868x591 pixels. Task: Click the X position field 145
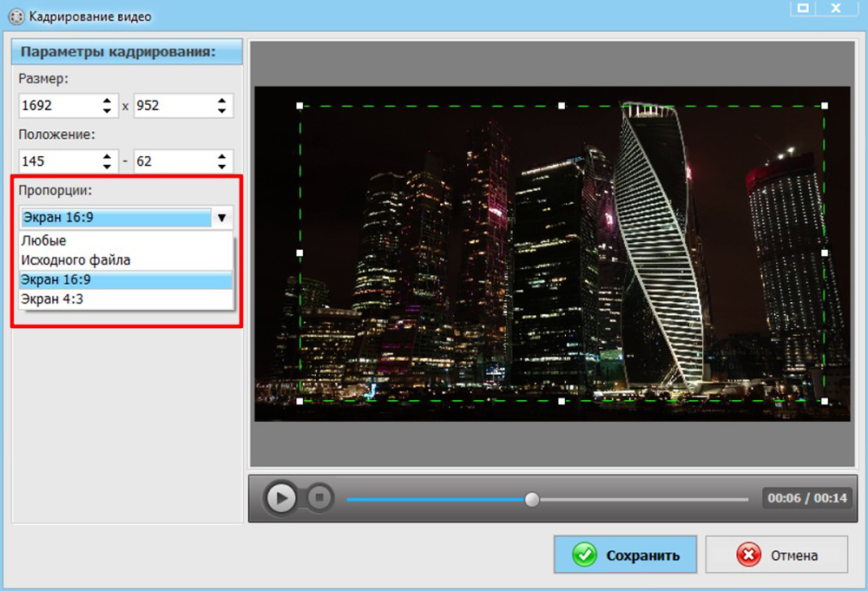click(56, 161)
